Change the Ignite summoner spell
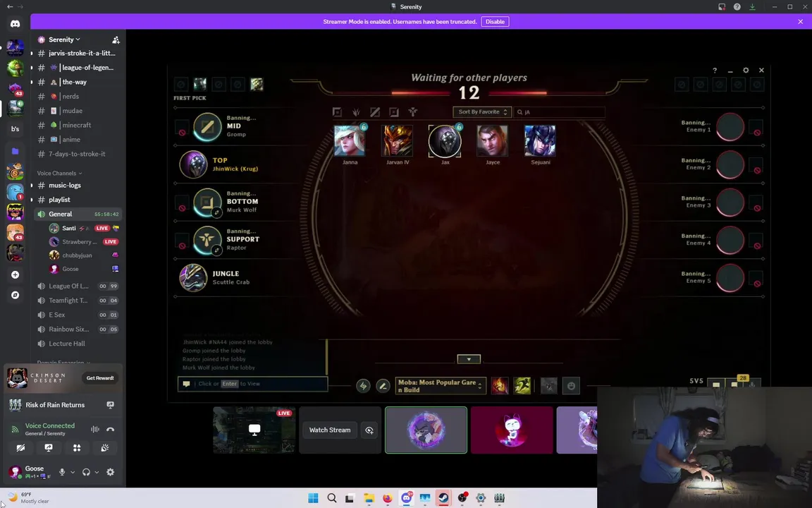The width and height of the screenshot is (812, 508). (x=500, y=386)
